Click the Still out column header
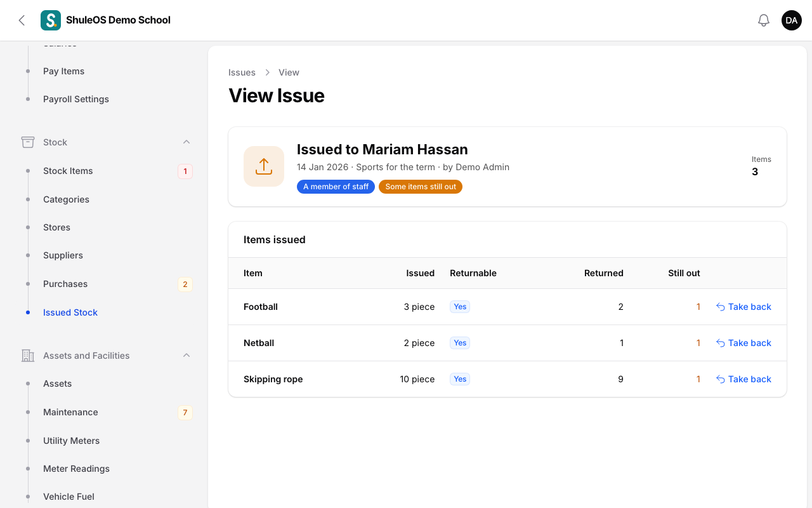 click(684, 273)
